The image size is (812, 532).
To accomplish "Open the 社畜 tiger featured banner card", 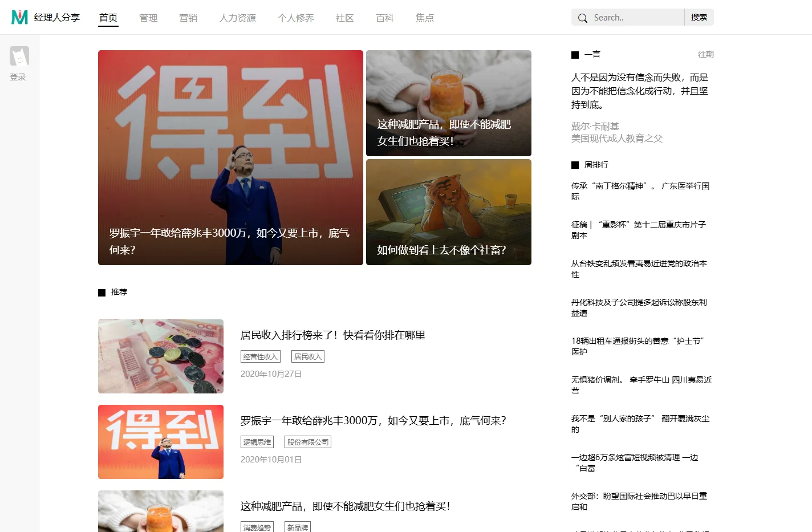I will click(x=449, y=212).
